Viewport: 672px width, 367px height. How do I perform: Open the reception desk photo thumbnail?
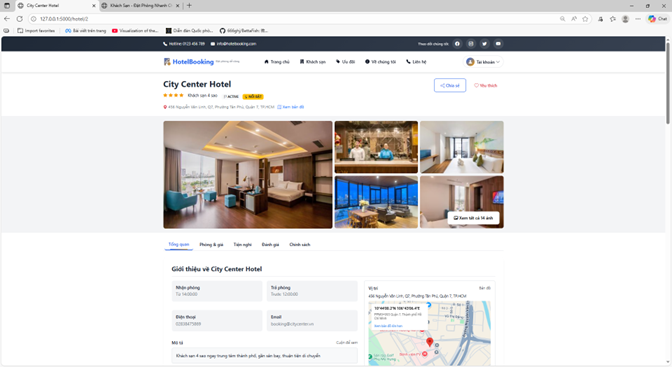coord(376,147)
